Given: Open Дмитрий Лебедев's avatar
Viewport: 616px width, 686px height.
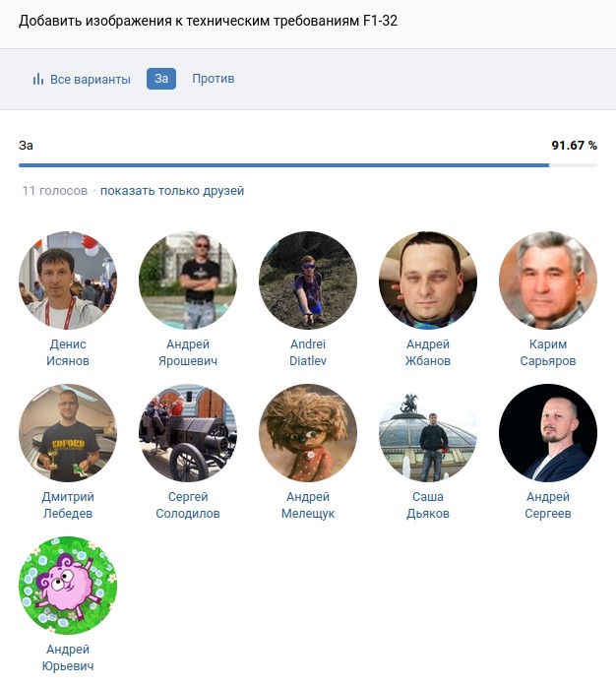Looking at the screenshot, I should point(68,433).
